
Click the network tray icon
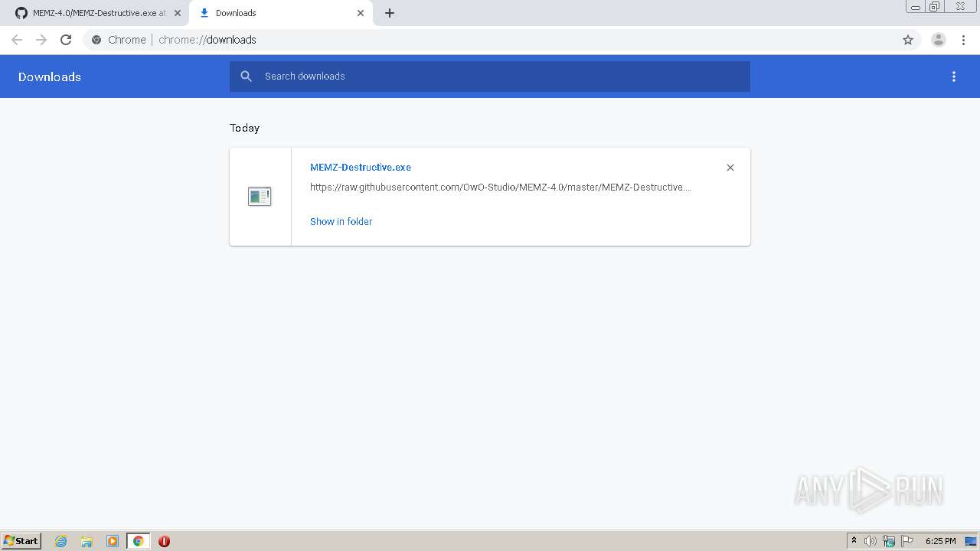[889, 541]
